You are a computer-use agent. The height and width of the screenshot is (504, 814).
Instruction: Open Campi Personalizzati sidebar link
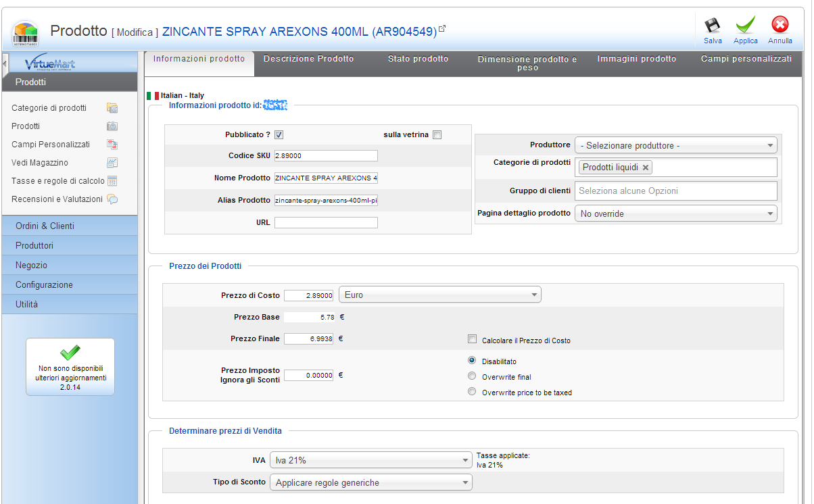(x=51, y=144)
